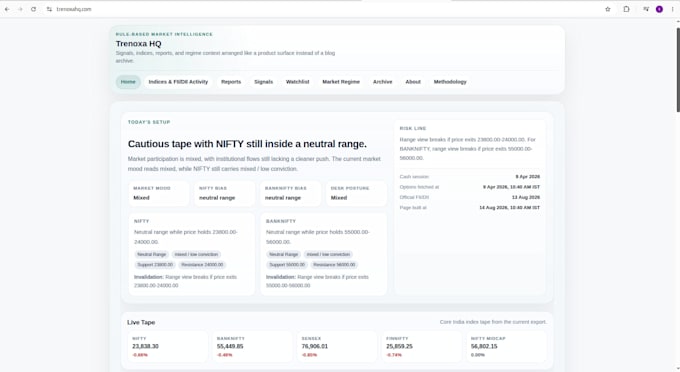
Task: Click NIFTY Resistance 24000.00 tag
Action: (202, 265)
